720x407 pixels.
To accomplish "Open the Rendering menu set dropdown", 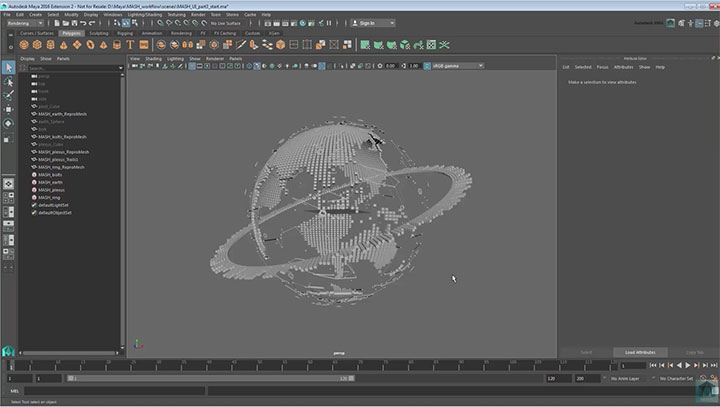I will click(25, 23).
